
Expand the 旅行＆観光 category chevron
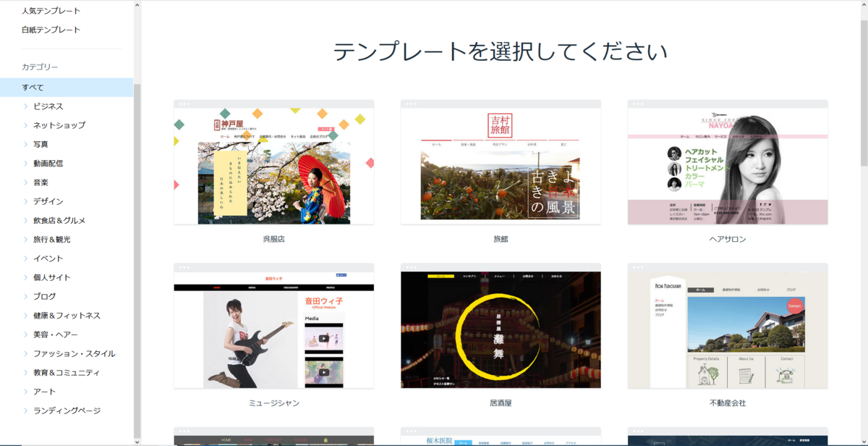[25, 239]
